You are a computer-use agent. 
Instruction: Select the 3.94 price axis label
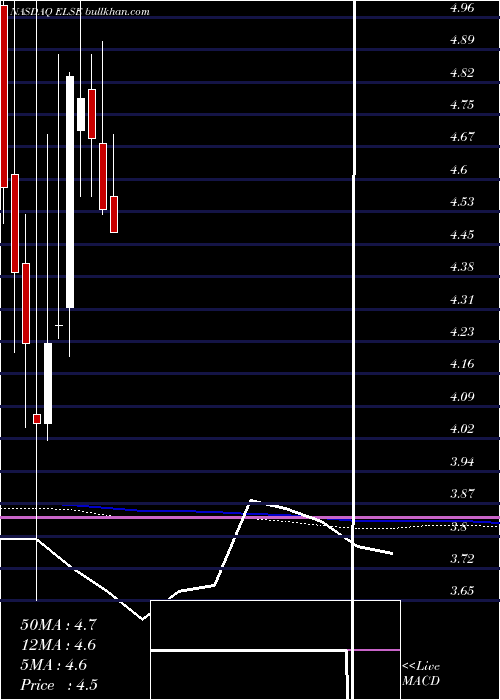pos(462,462)
